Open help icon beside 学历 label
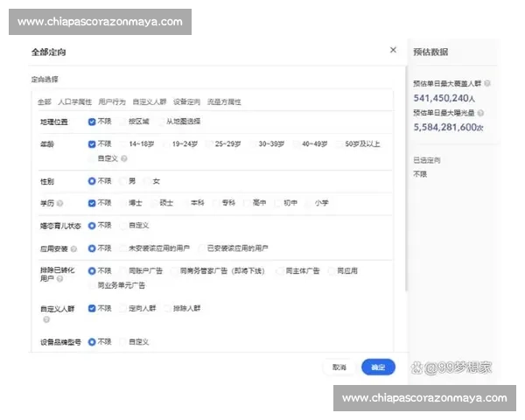 [x=59, y=203]
